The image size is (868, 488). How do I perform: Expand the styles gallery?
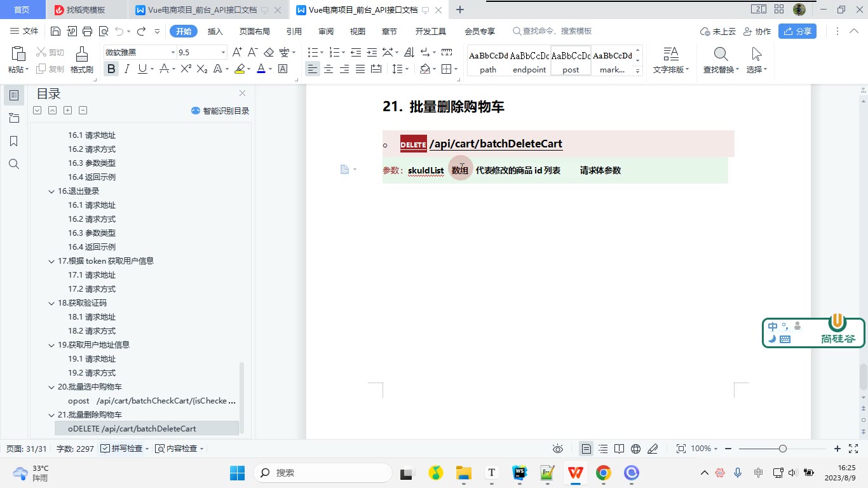point(638,71)
